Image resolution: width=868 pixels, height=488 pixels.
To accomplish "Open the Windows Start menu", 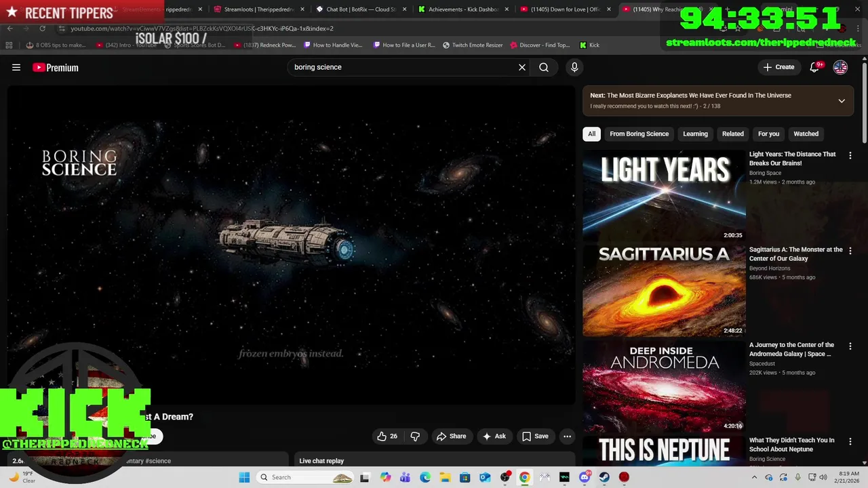I will point(244,477).
